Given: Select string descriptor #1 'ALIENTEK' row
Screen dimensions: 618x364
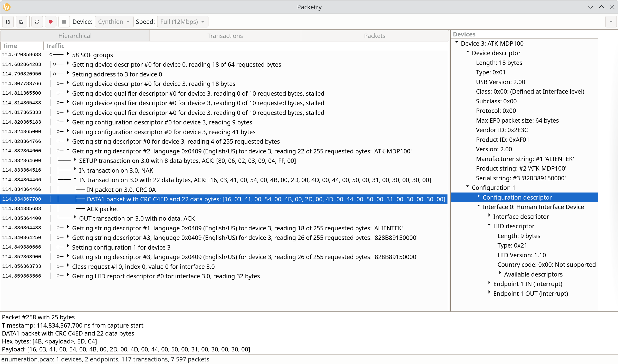Looking at the screenshot, I should click(x=224, y=228).
